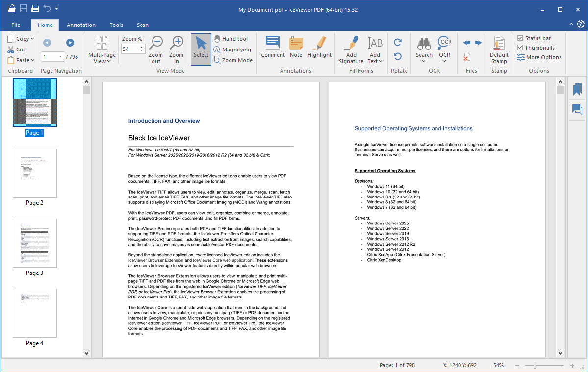This screenshot has width=588, height=372.
Task: Collapse the ribbon with the chevron
Action: pyautogui.click(x=571, y=24)
